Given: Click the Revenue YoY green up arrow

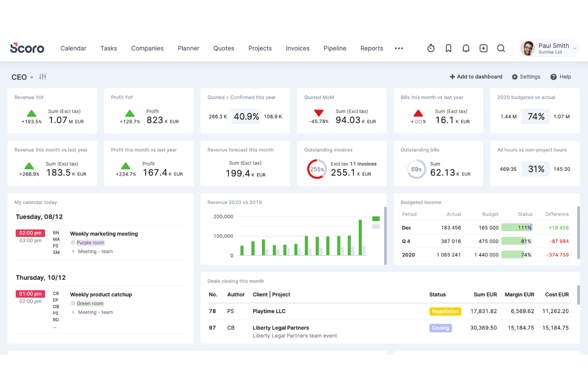Looking at the screenshot, I should [x=31, y=113].
